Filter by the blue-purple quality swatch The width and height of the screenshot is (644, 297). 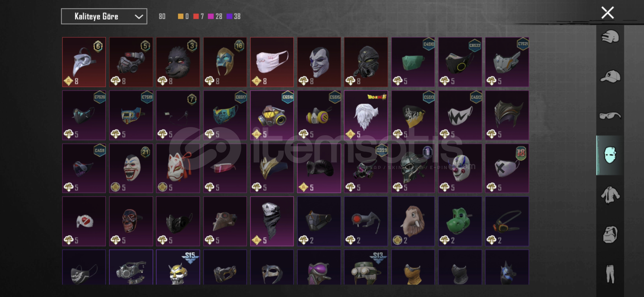point(229,16)
